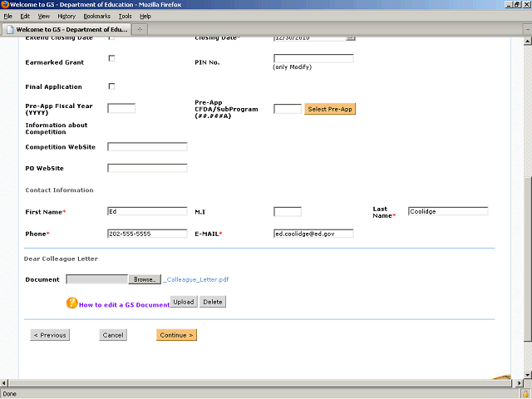Toggle the Final Application checkbox
Viewport: 532px width, 399px height.
[x=111, y=86]
